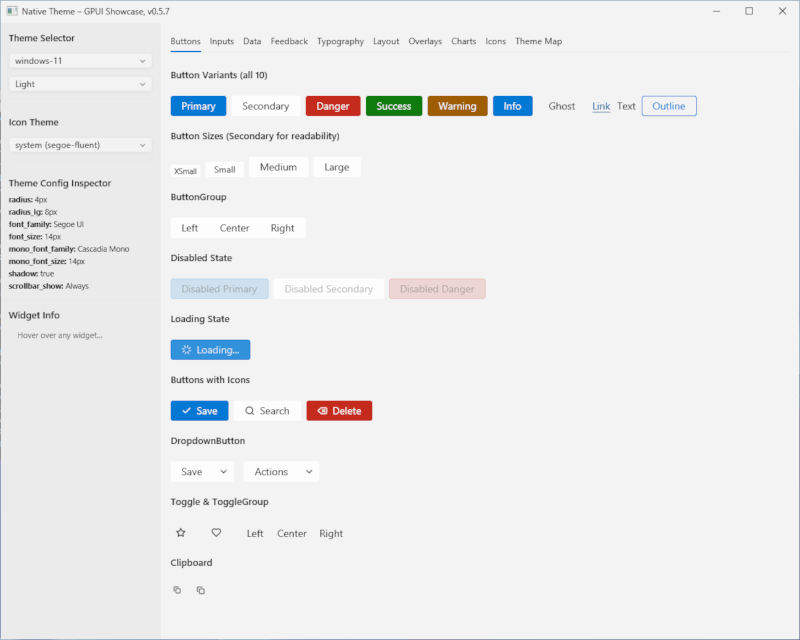Click the 'shadow: true' config entry
Viewport: 800px width, 640px height.
click(x=31, y=274)
